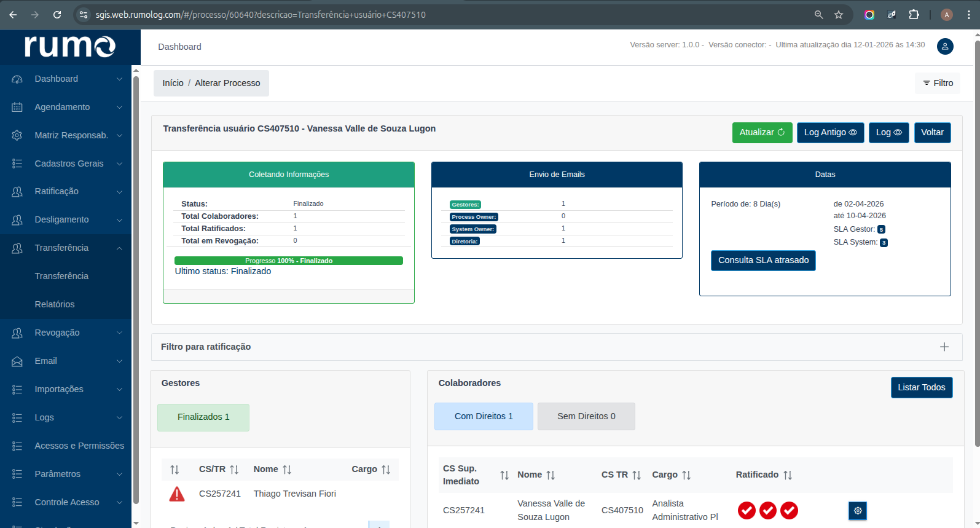Screen dimensions: 980x528
Task: Expand the Agendamento menu chevron
Action: (119, 108)
